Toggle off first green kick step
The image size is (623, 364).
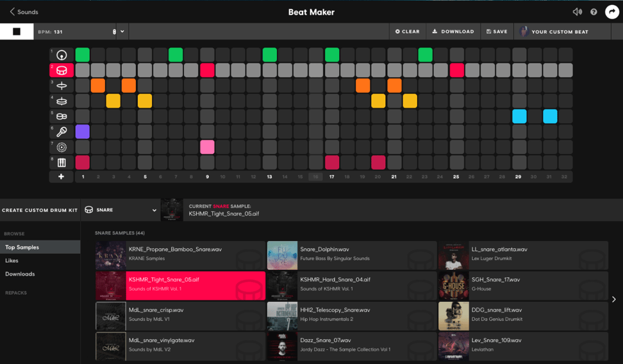pos(82,54)
